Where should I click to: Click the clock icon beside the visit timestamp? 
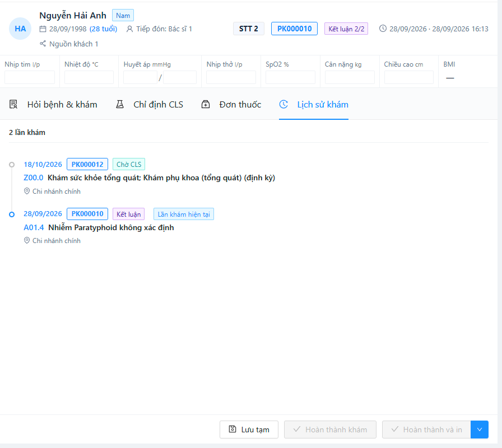tap(383, 29)
